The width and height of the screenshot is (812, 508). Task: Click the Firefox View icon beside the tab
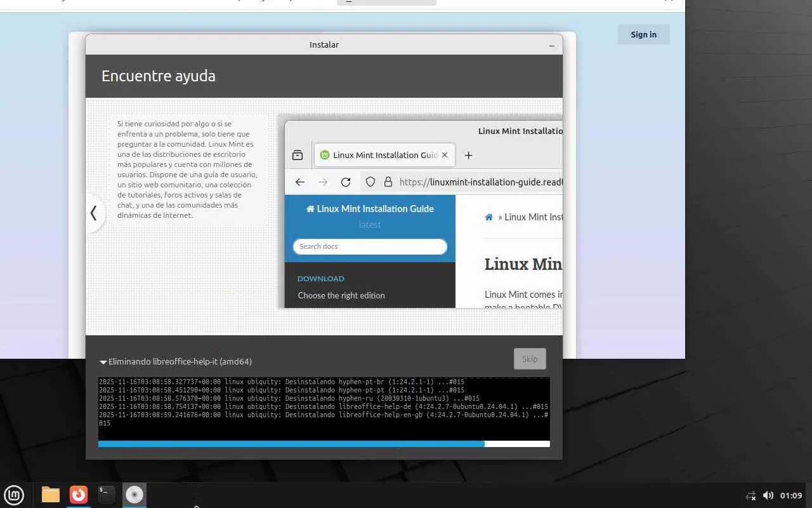(x=298, y=155)
